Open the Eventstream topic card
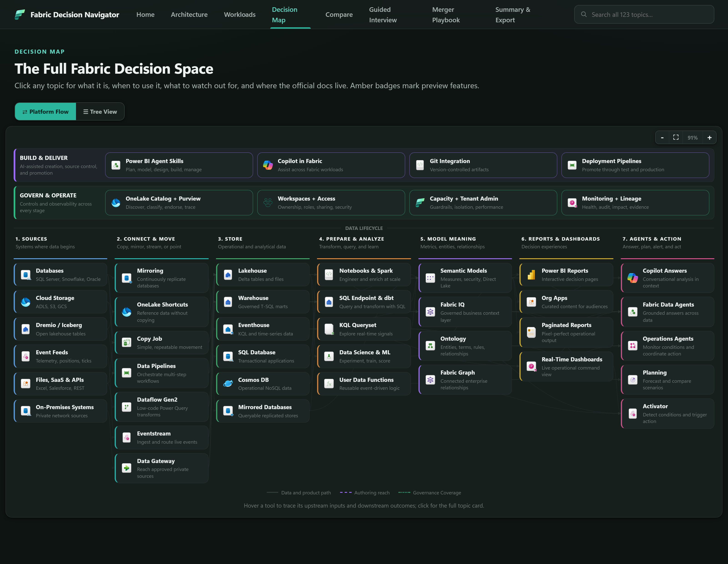 tap(161, 437)
